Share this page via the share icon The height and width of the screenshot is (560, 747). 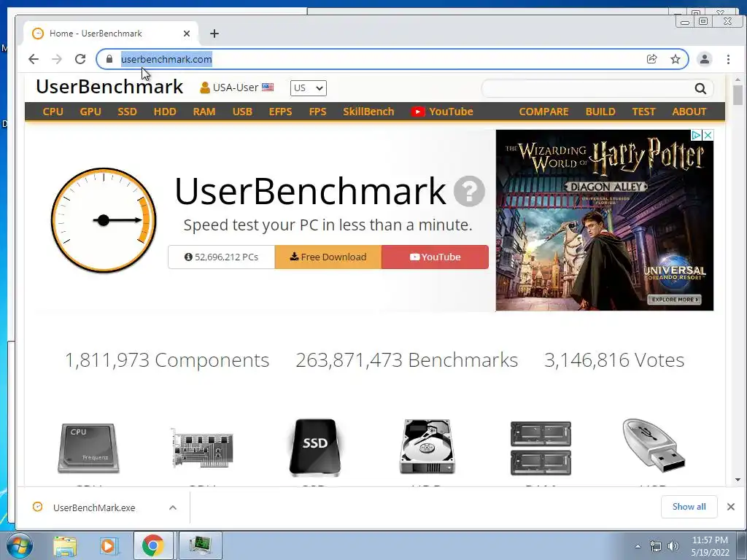click(x=651, y=59)
